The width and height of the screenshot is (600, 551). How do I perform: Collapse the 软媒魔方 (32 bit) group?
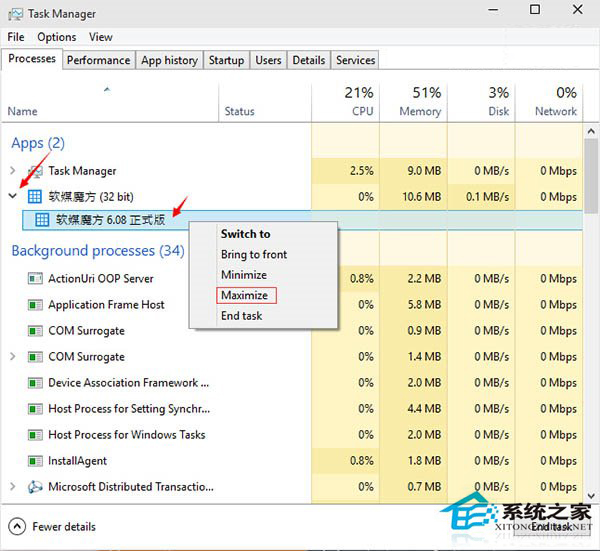[x=13, y=196]
